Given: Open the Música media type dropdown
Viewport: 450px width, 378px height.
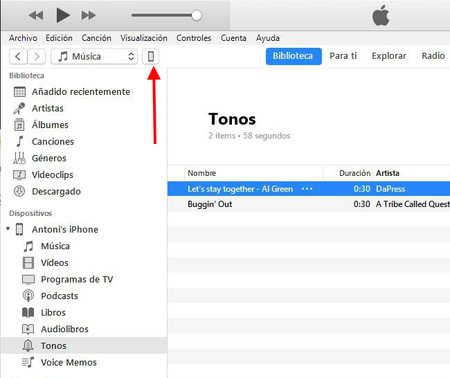Looking at the screenshot, I should pyautogui.click(x=94, y=56).
